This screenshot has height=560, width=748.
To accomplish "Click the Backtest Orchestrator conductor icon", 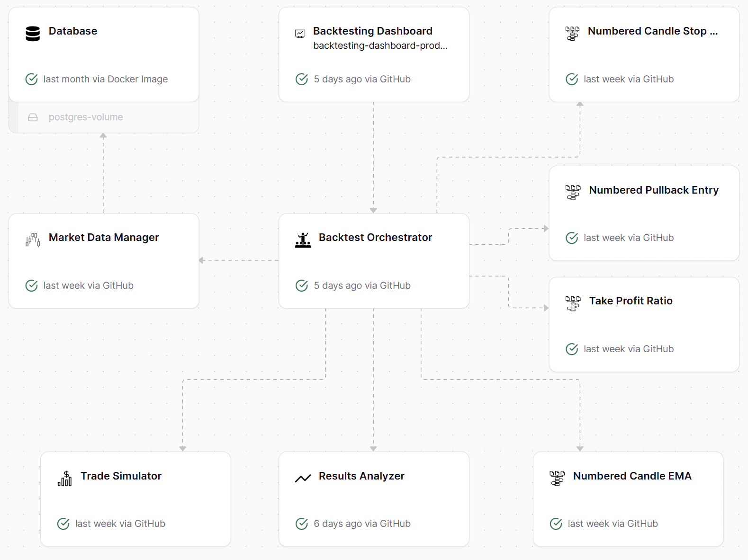I will 303,240.
